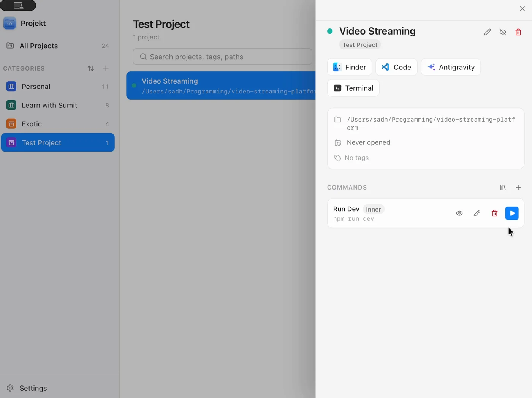532x398 pixels.
Task: Edit the Run Dev command
Action: (477, 213)
